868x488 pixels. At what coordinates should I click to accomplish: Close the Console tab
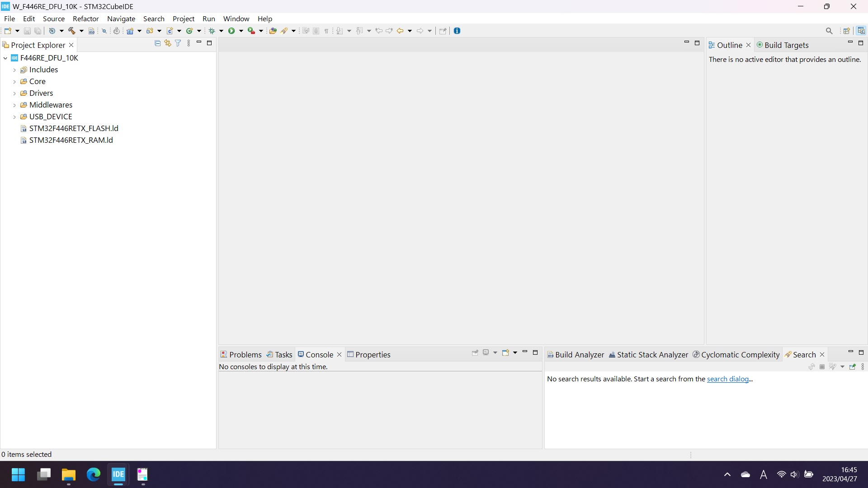[339, 355]
